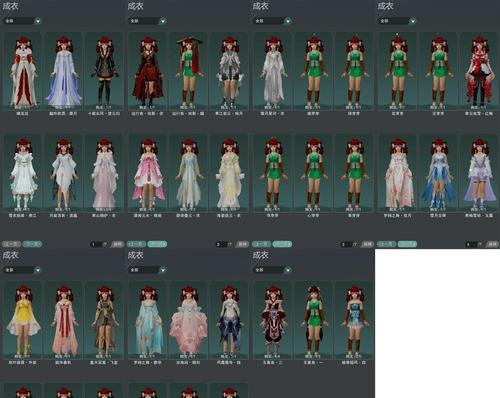Go to next page from page 1 panel
Image resolution: width=500 pixels, height=398 pixels.
32,244
